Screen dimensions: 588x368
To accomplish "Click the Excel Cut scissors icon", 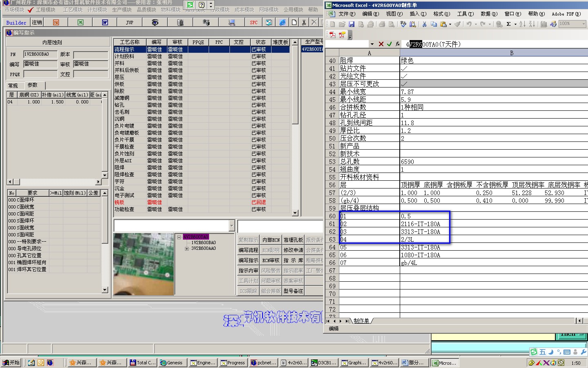I will coord(424,24).
